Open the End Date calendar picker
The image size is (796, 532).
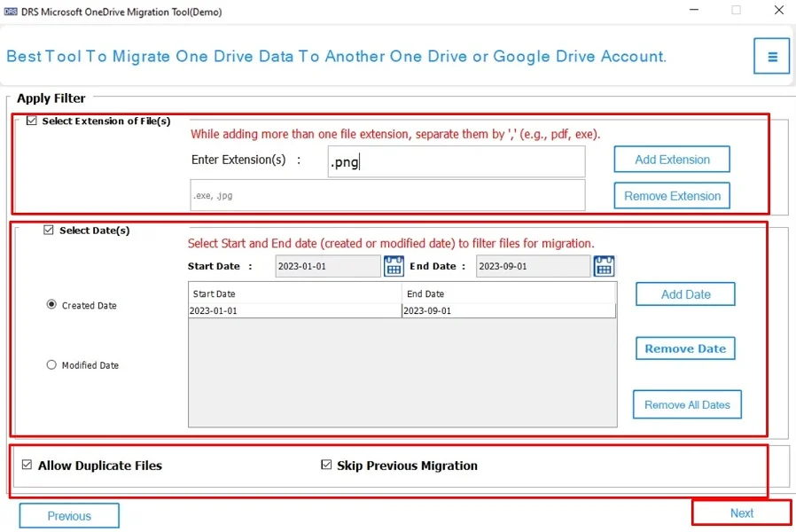point(604,265)
